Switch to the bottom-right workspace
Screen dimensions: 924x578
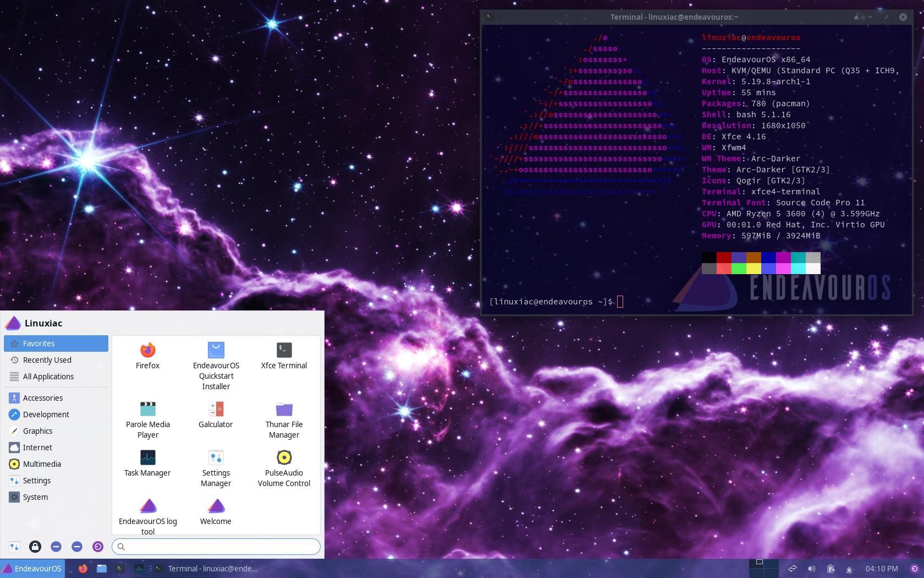(771, 573)
